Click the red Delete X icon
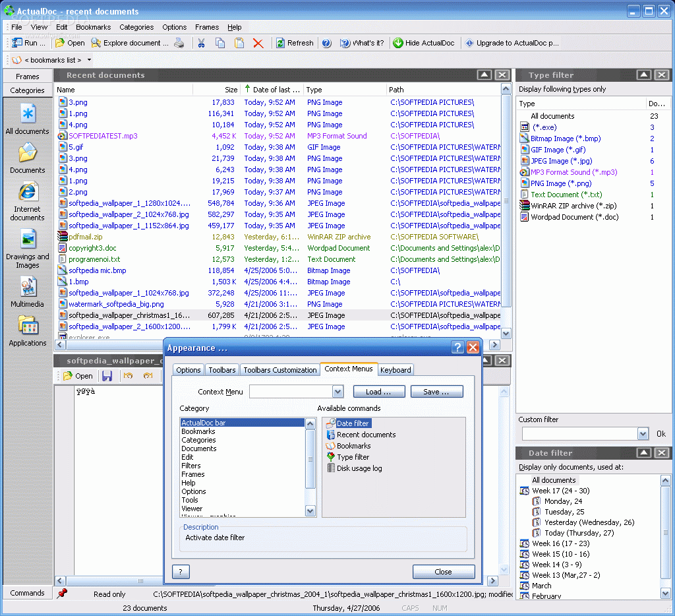Image resolution: width=675 pixels, height=616 pixels. pyautogui.click(x=258, y=43)
